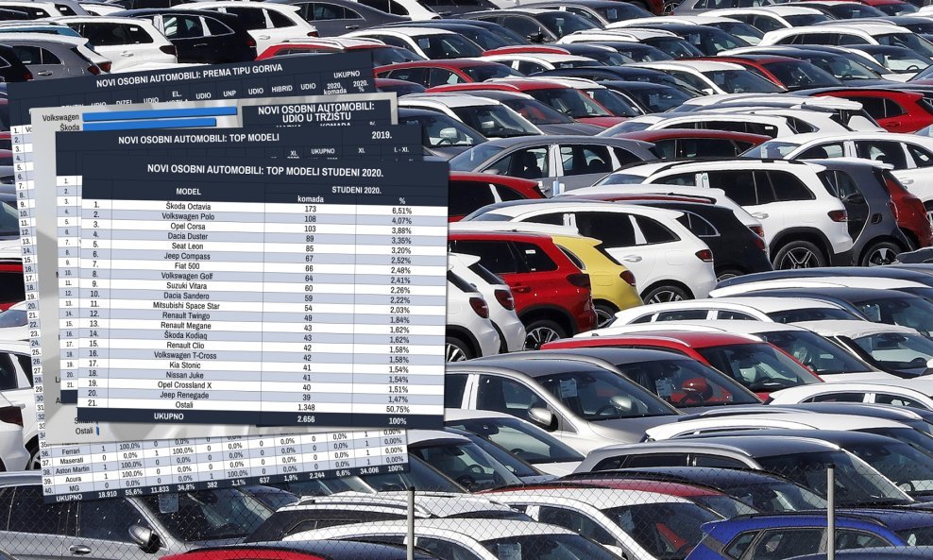The image size is (933, 560).
Task: Select the 'Acura' row in fuel table
Action: [x=74, y=479]
